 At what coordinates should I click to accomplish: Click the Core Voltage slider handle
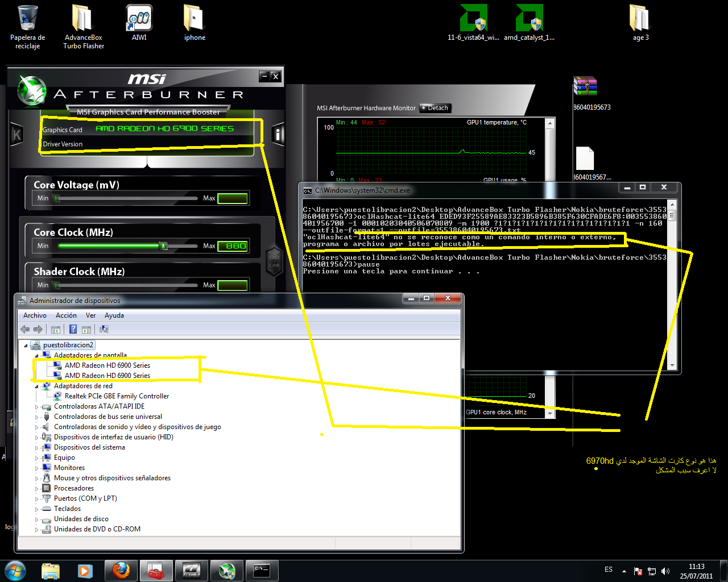tap(56, 198)
